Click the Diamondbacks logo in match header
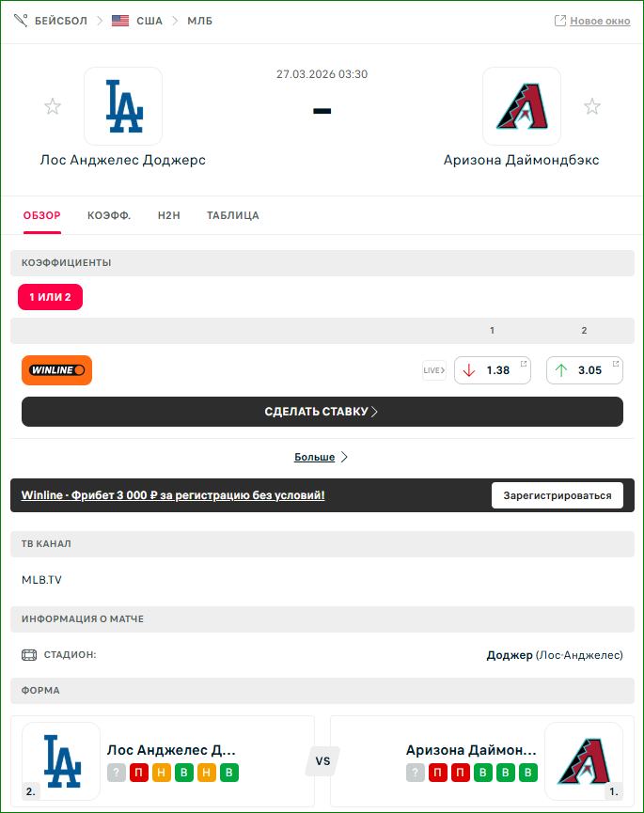Image resolution: width=644 pixels, height=813 pixels. 521,106
